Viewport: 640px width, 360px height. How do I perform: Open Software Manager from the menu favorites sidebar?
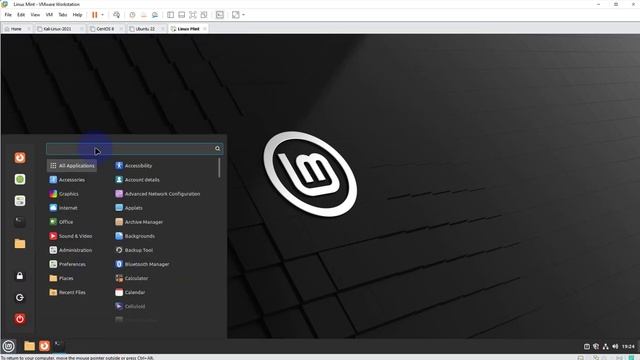[x=20, y=179]
